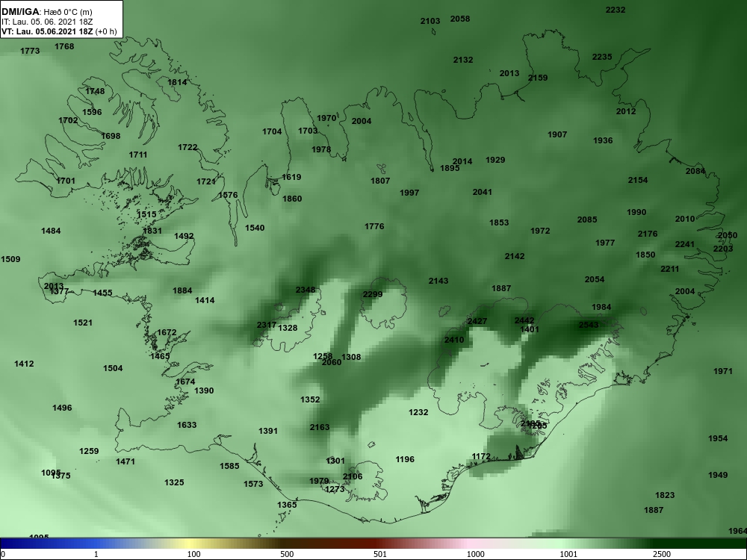Click the map value 1365
747x560 pixels.
[x=288, y=505]
